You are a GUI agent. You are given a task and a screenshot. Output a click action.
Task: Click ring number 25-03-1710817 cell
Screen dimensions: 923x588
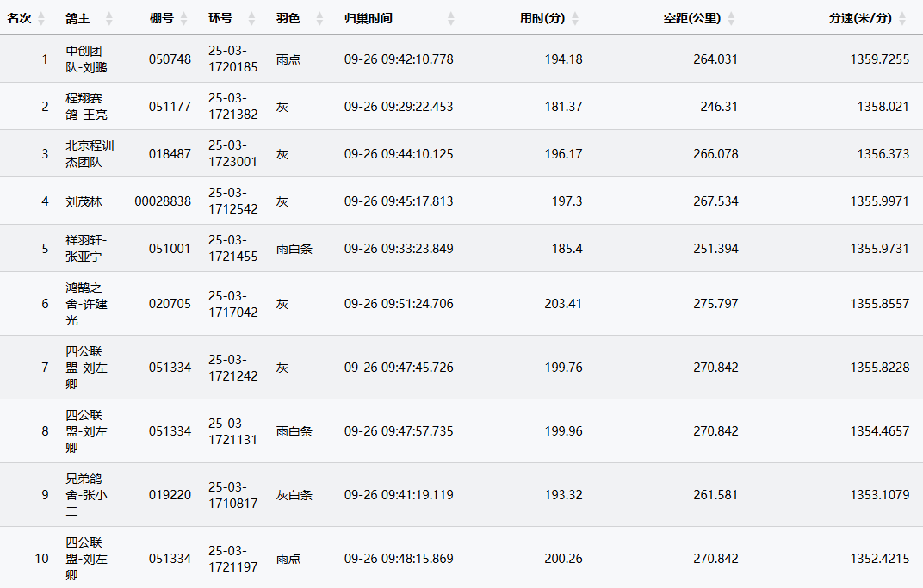tap(232, 495)
